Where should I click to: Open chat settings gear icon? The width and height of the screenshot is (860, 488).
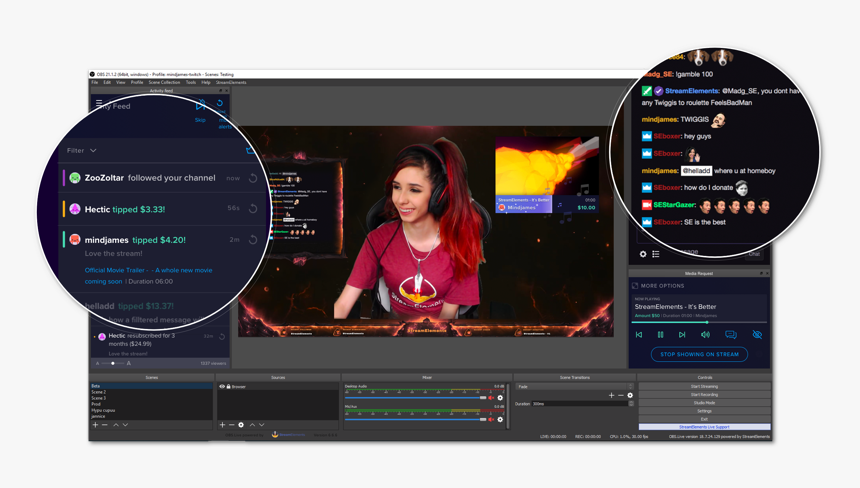pyautogui.click(x=643, y=254)
